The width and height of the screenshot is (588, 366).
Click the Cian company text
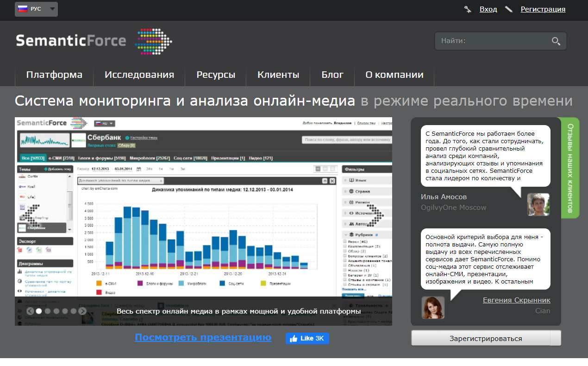pos(543,311)
